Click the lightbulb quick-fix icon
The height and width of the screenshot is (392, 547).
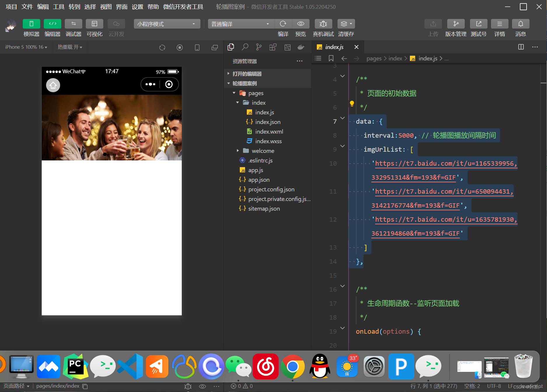tap(352, 104)
